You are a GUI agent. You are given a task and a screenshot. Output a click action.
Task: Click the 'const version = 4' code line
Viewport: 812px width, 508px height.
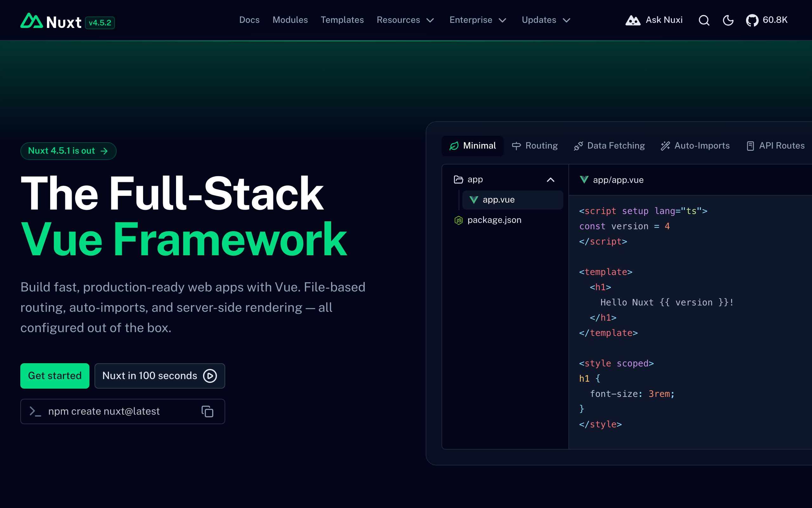[625, 226]
